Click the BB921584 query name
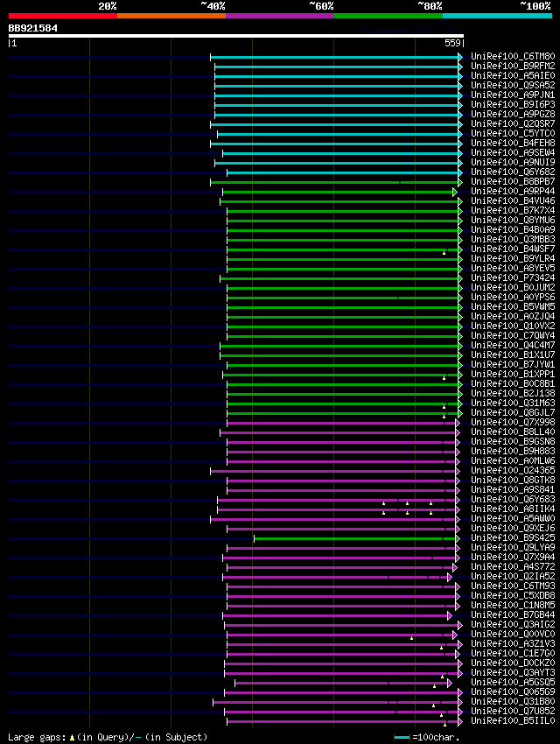The width and height of the screenshot is (560, 744). point(32,28)
